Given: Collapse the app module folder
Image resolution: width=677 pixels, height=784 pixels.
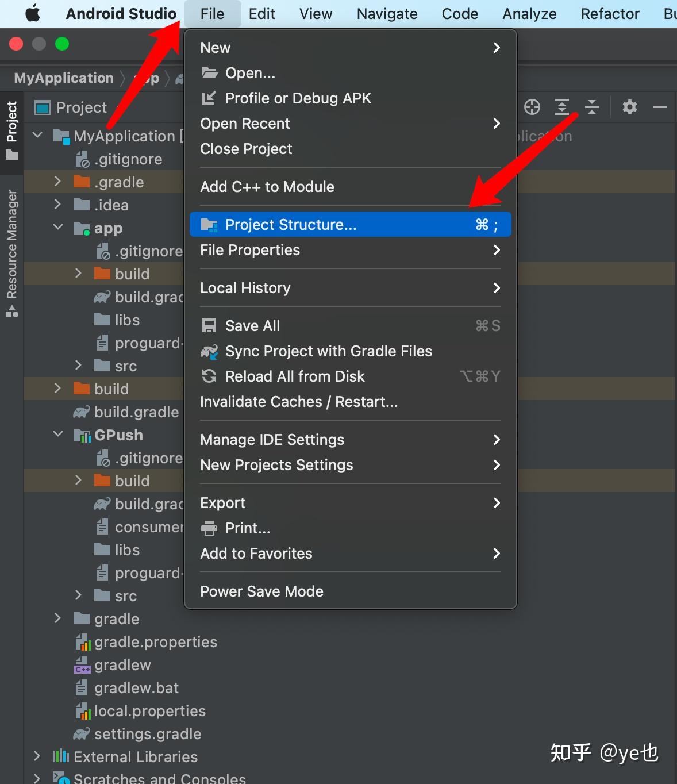Looking at the screenshot, I should coord(58,228).
